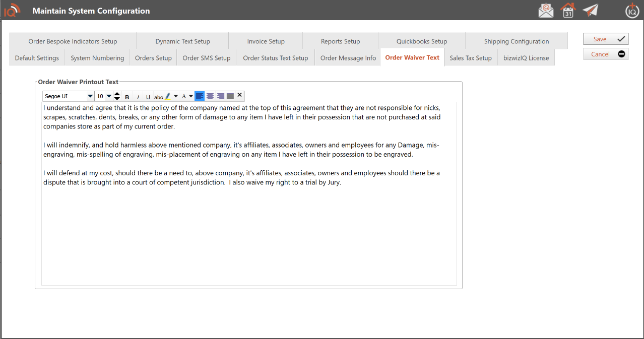Viewport: 644px width, 339px height.
Task: Open the calendar house icon
Action: (568, 11)
